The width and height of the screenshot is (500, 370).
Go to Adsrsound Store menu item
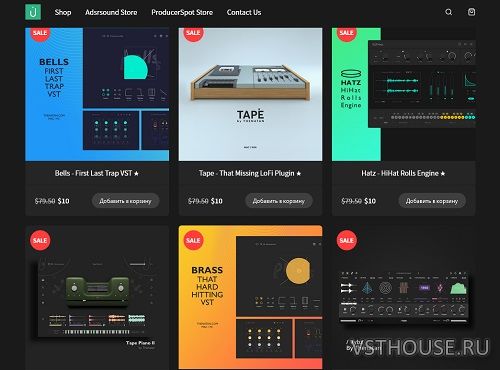coord(111,12)
